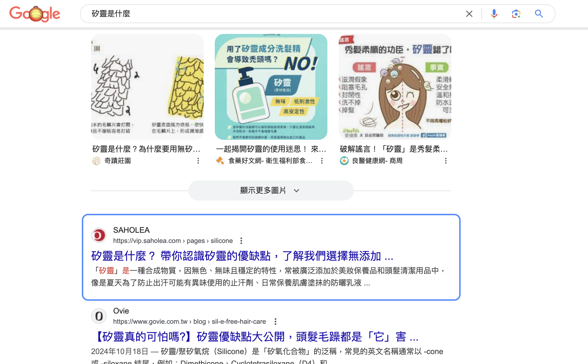This screenshot has width=588, height=364.
Task: Open the 秀髮柔順的功臣 girl illustration thumbnail
Action: (395, 87)
